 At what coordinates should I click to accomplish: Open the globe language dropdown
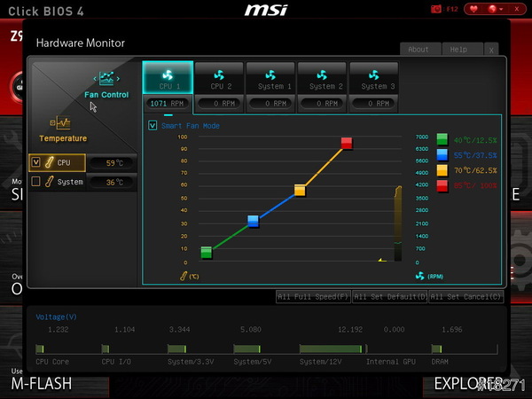click(x=495, y=9)
